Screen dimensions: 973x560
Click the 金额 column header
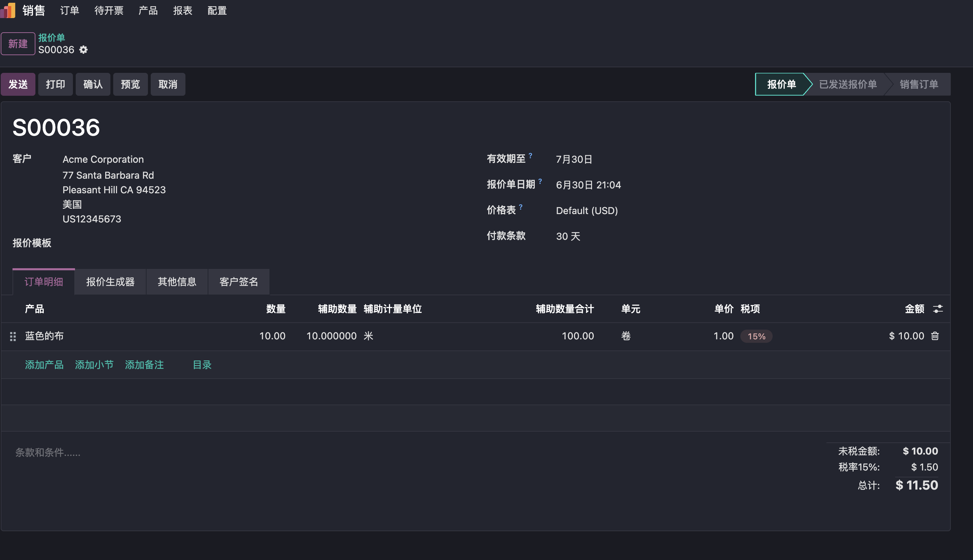pos(915,309)
